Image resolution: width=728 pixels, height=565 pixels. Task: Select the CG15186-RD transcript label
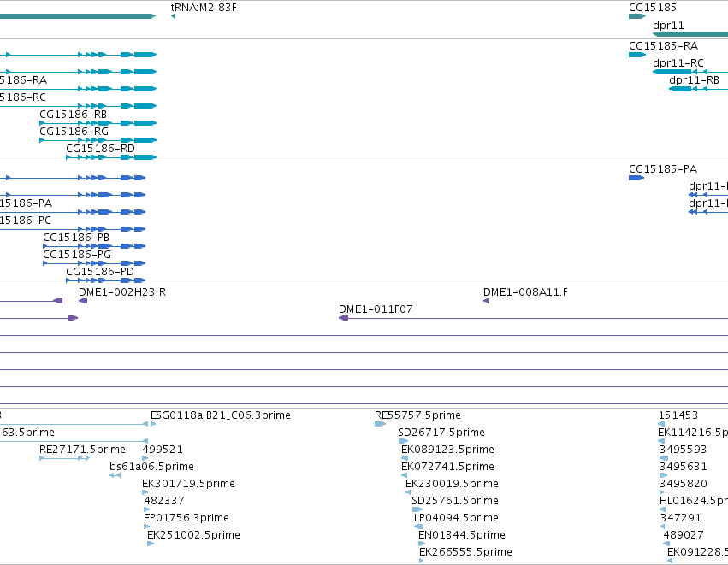click(x=100, y=149)
